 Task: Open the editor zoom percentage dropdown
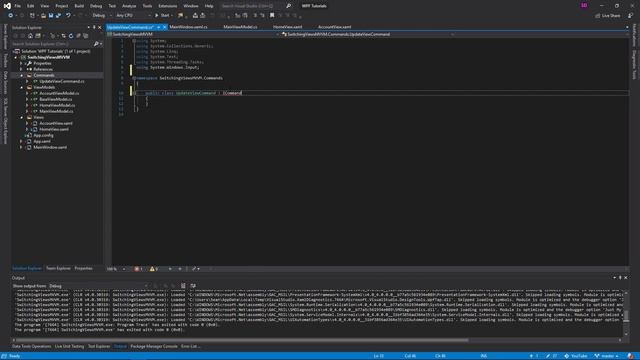coord(116,269)
